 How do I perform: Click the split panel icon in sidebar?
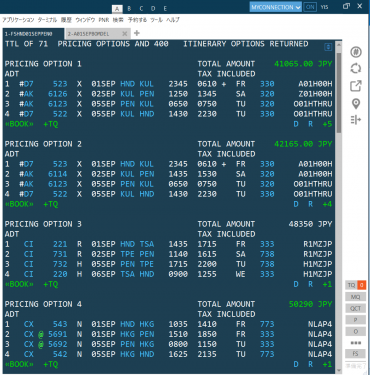click(356, 120)
